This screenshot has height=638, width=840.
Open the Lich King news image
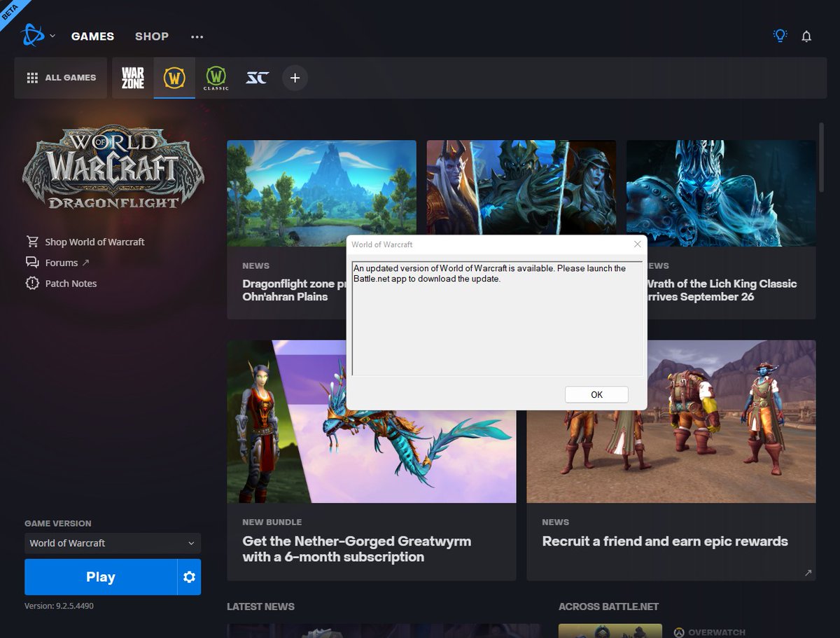[721, 193]
